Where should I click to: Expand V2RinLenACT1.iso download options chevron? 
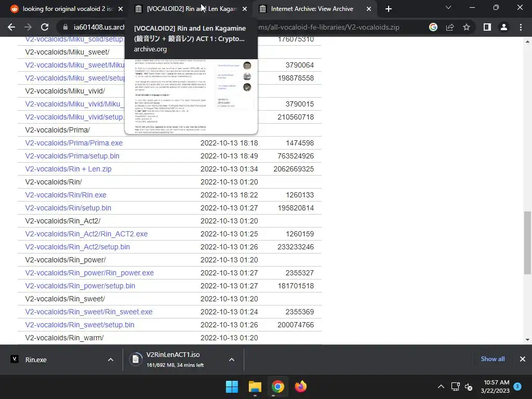click(x=232, y=360)
